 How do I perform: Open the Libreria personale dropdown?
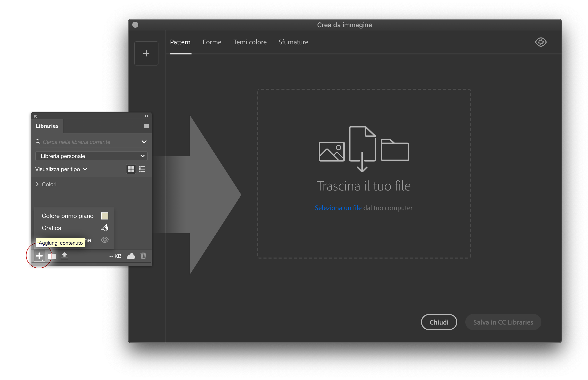pyautogui.click(x=91, y=156)
